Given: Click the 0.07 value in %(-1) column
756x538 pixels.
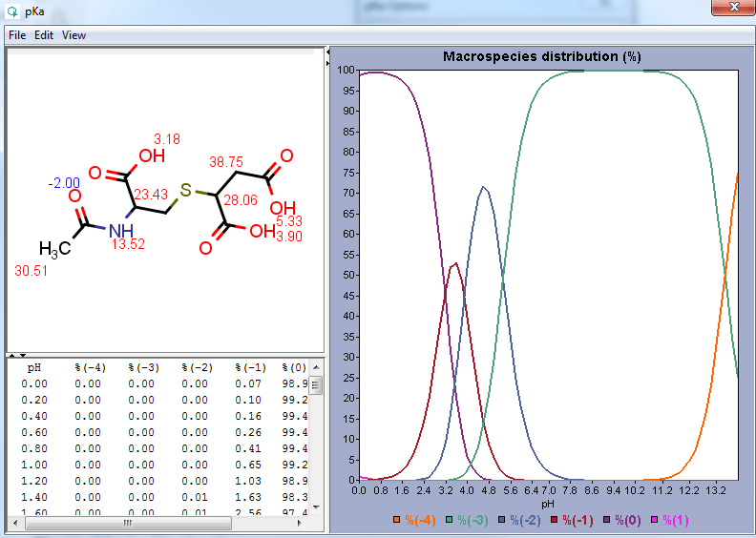Looking at the screenshot, I should tap(248, 383).
